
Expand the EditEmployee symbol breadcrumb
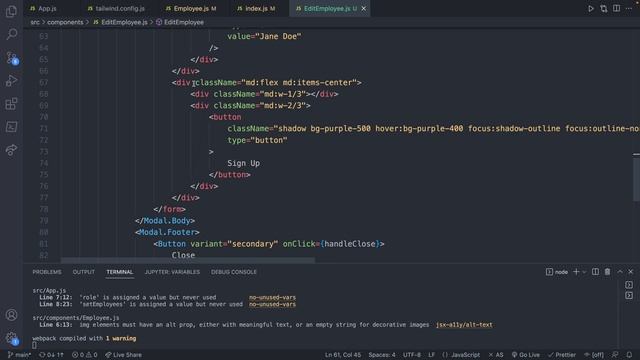(x=180, y=22)
